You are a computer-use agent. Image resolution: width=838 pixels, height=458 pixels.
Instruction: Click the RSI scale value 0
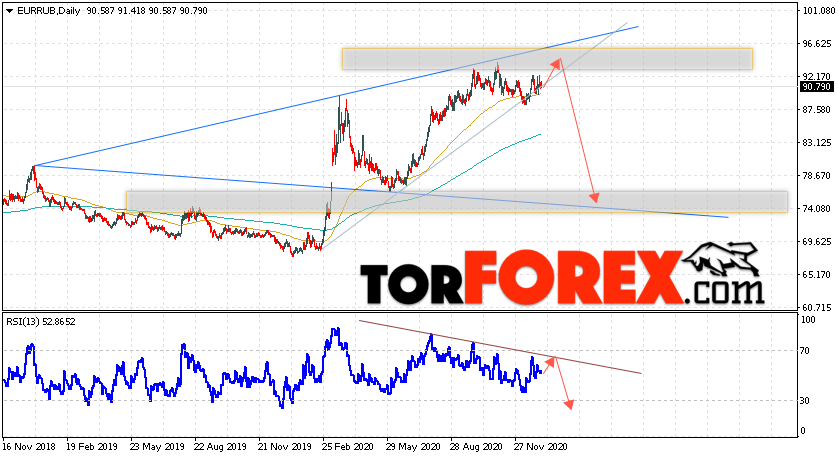coord(804,431)
